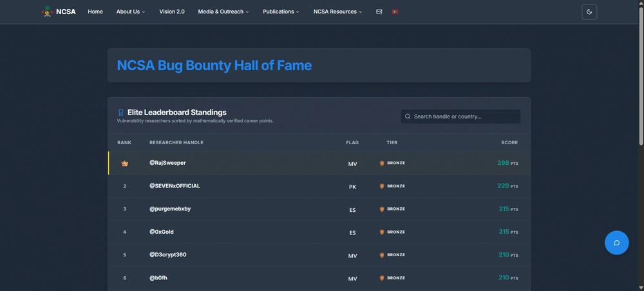Click the TIER column header
644x291 pixels.
tap(392, 142)
